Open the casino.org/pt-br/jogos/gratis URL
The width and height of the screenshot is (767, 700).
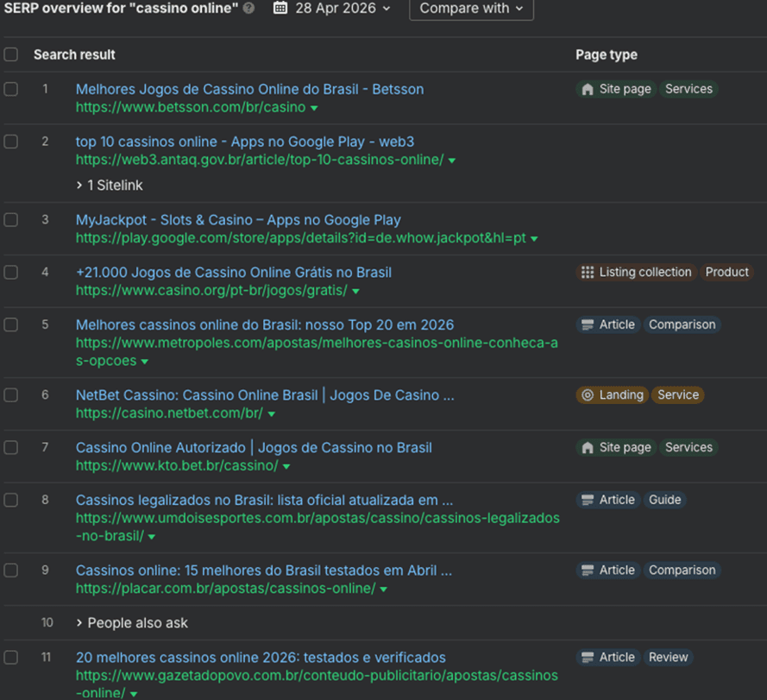[x=211, y=290]
